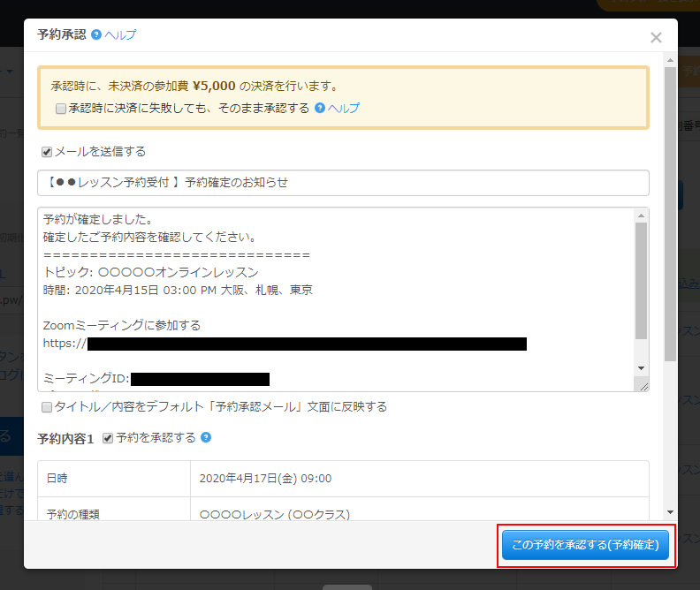This screenshot has width=700, height=590.
Task: Open the ヘルプ link next to 予約承認
Action: [120, 34]
